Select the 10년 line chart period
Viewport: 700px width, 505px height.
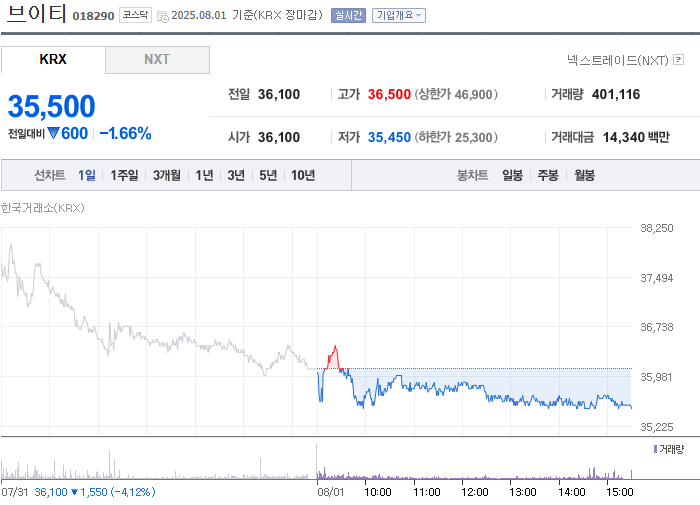[x=303, y=175]
